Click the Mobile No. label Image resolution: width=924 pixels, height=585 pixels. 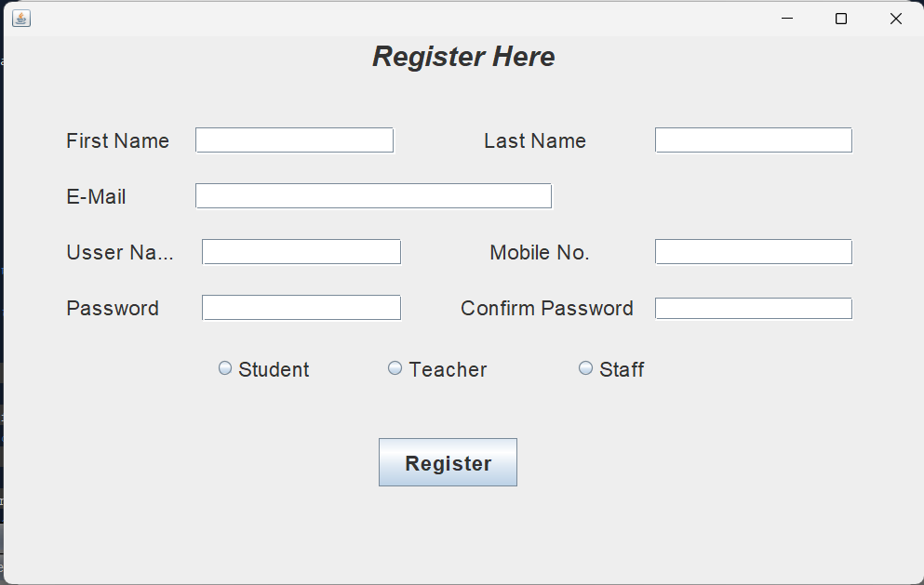[x=539, y=253]
